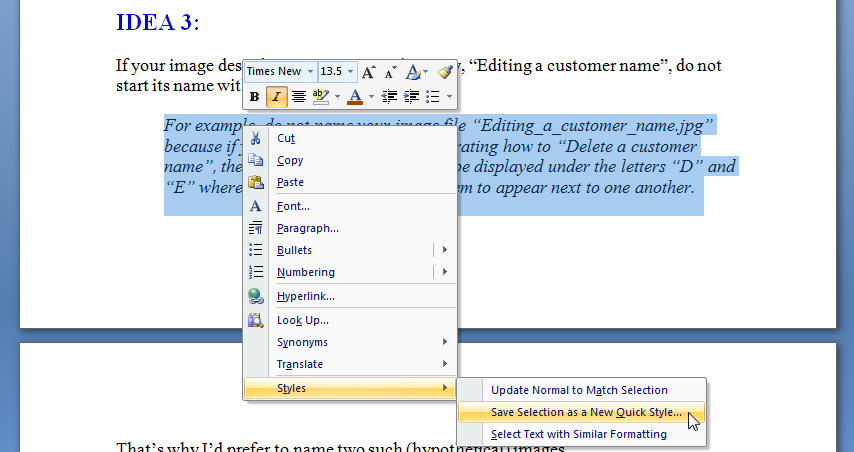Open the Translate submenu
The image size is (854, 452).
350,364
